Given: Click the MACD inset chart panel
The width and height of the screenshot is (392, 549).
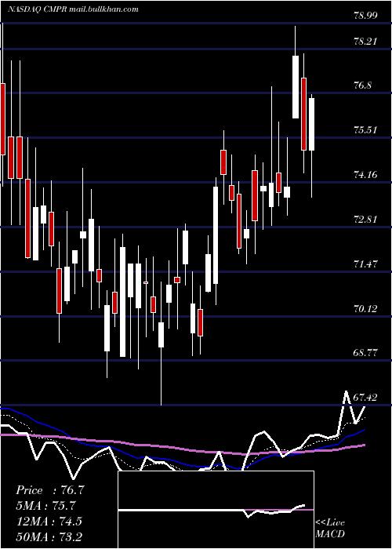Looking at the screenshot, I should click(x=216, y=510).
